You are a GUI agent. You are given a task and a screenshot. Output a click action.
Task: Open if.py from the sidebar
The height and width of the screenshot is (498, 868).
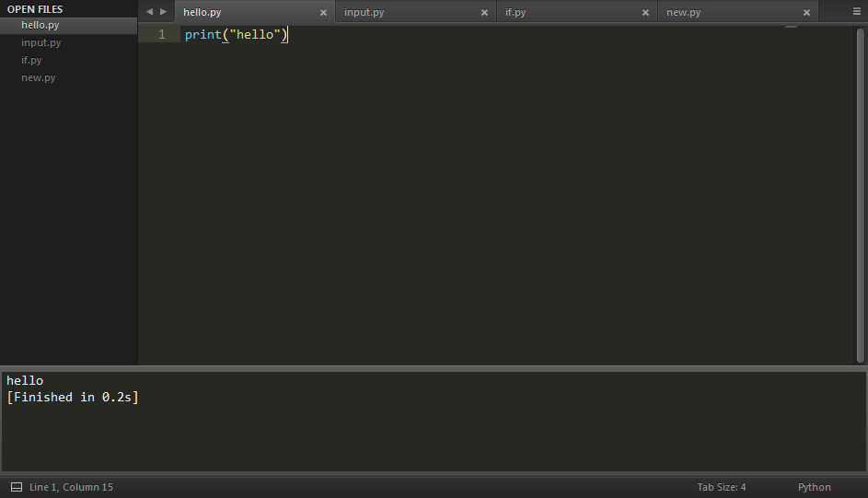31,60
